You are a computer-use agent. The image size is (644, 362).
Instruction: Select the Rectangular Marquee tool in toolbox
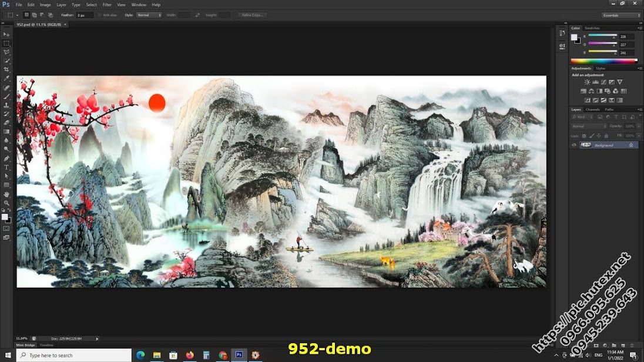coord(6,43)
